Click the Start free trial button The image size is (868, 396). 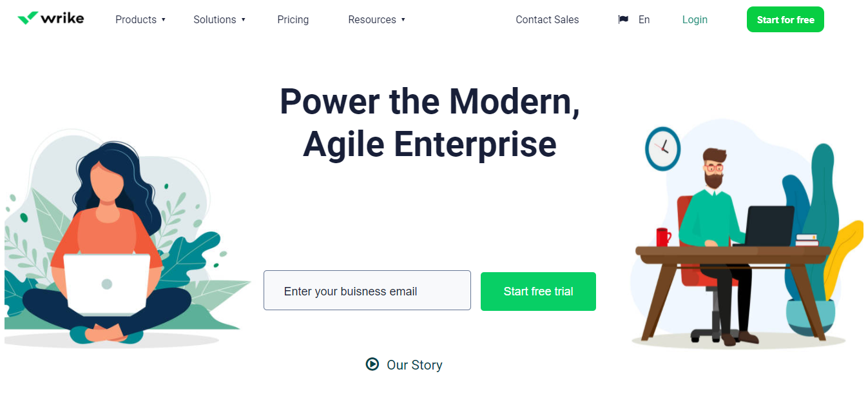tap(538, 292)
